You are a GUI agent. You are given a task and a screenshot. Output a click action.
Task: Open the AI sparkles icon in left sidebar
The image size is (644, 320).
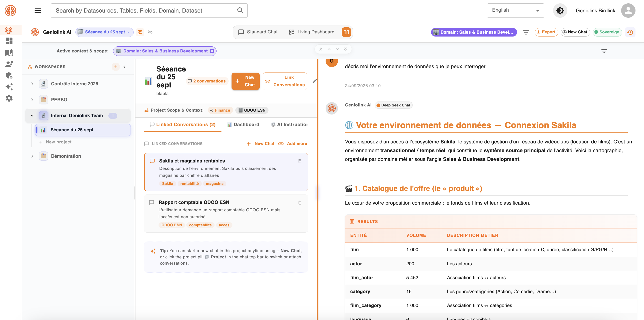click(9, 87)
